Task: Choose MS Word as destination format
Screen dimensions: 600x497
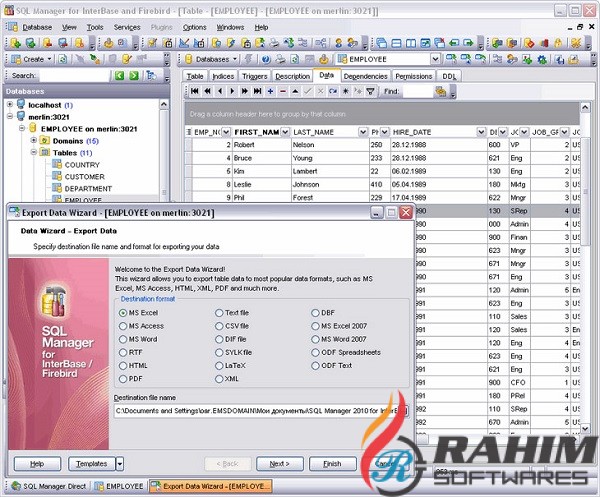Action: (139, 339)
